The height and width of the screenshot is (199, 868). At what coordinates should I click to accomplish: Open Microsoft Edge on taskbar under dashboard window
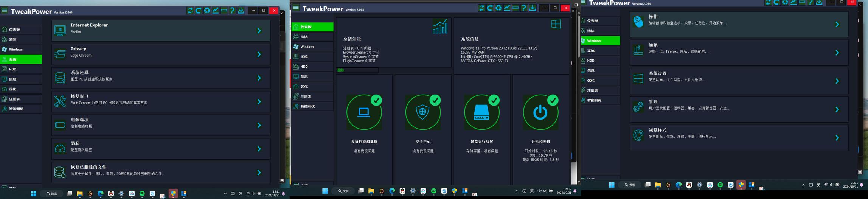point(392,191)
